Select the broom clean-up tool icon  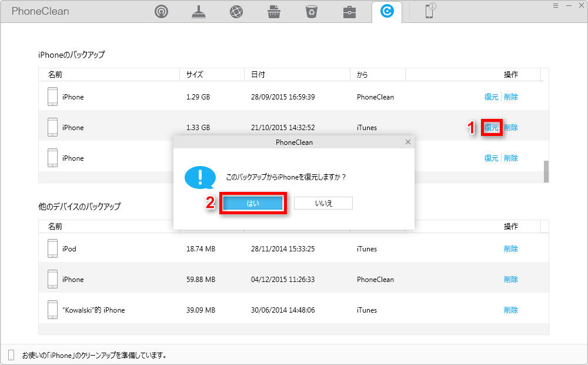tap(199, 12)
